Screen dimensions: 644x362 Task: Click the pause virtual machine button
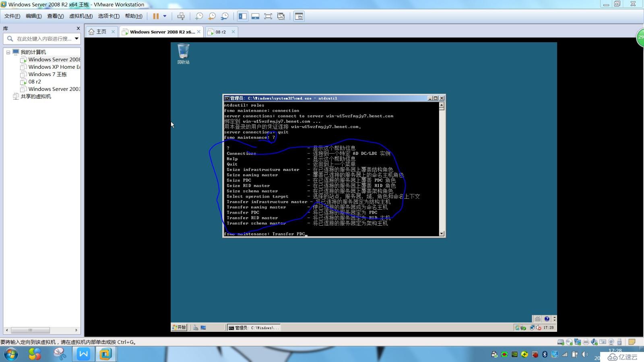156,16
